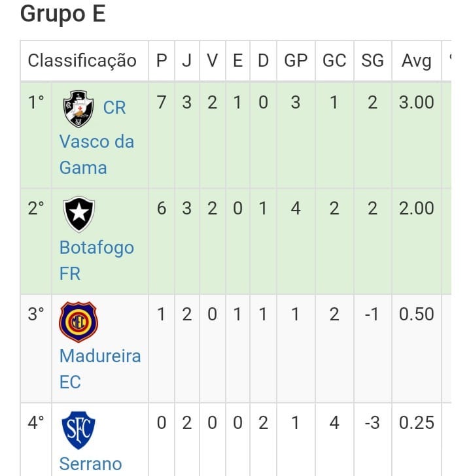Open the Botafogo FR team link

[x=96, y=248]
